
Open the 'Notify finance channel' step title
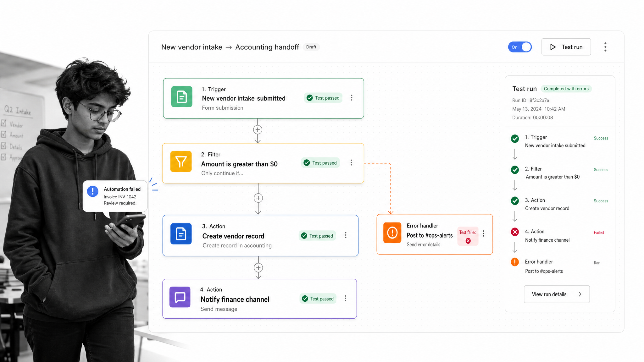235,299
